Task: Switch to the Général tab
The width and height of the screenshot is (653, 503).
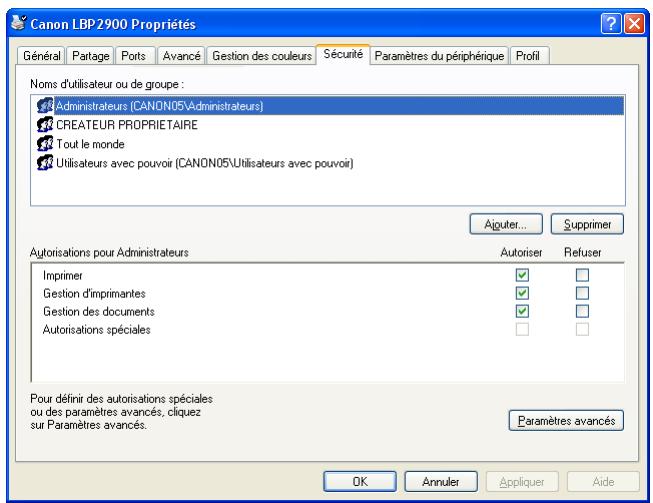Action: tap(41, 56)
